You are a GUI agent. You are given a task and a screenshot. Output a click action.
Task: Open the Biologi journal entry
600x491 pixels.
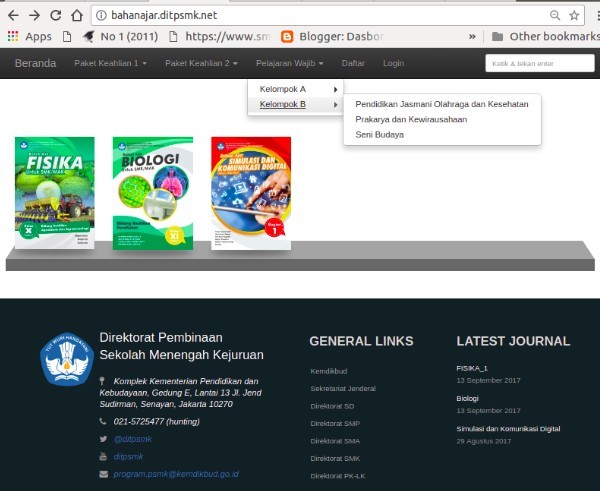(x=467, y=398)
